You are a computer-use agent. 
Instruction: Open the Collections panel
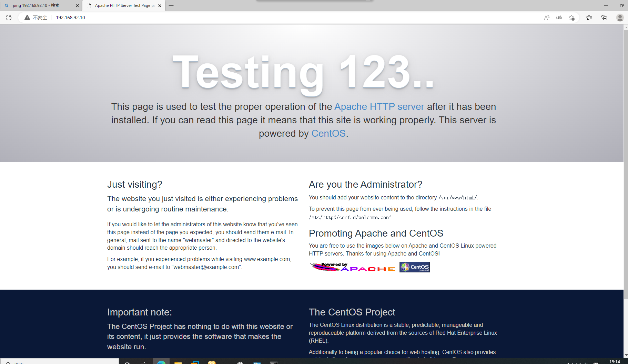tap(604, 18)
